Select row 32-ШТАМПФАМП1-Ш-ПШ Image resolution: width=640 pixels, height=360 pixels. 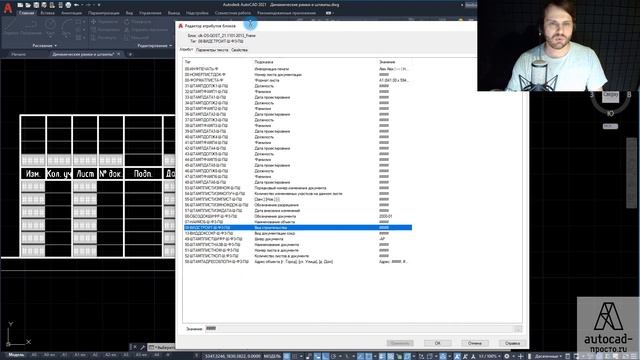(x=298, y=92)
